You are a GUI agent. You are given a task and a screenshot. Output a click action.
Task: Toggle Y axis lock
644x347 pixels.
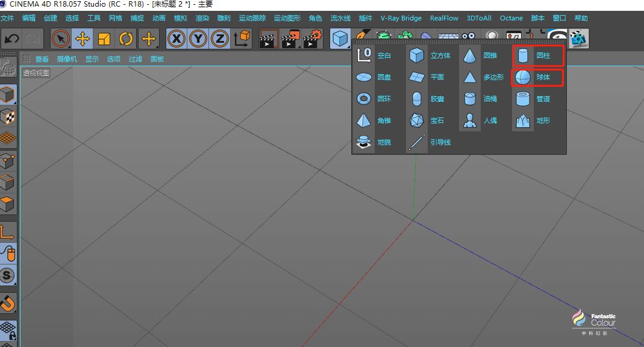pos(198,39)
